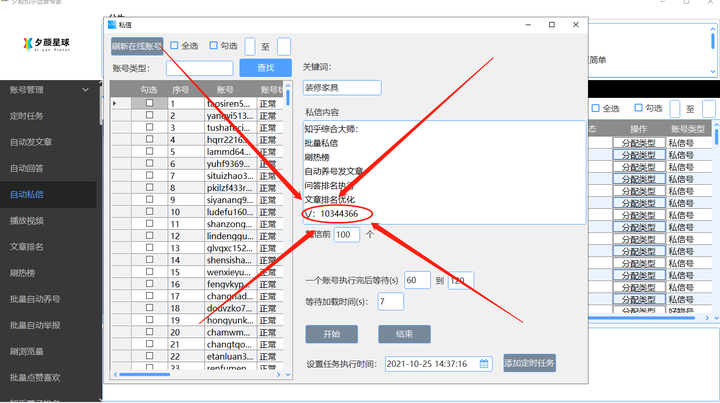Tick the 勾选 checkbox in the 私信 dialog
Image resolution: width=720 pixels, height=403 pixels.
[x=214, y=45]
